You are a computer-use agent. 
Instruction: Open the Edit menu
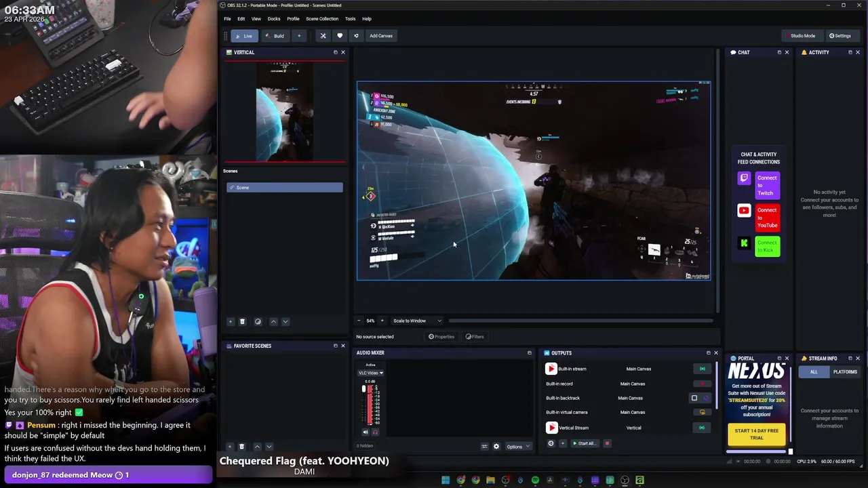point(241,19)
